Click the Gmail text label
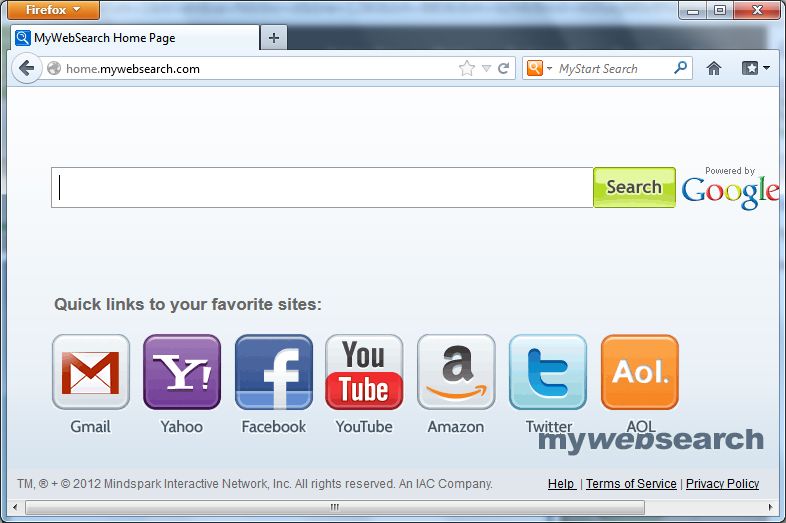This screenshot has height=523, width=786. (x=90, y=427)
